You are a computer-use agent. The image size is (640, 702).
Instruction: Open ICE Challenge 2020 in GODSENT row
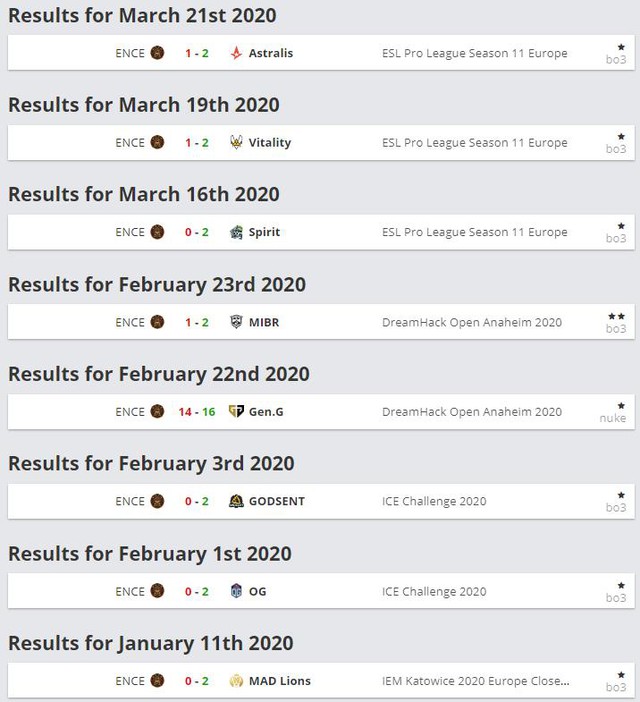434,501
